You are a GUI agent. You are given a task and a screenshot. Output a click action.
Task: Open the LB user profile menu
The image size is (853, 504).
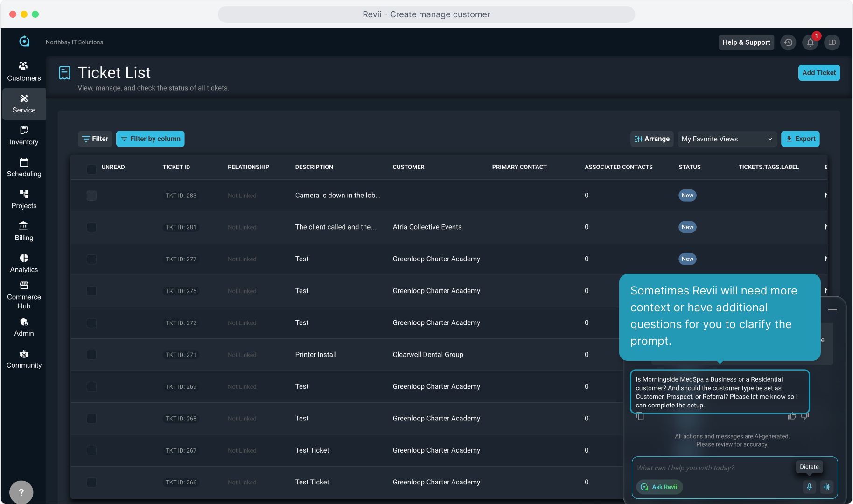[832, 42]
